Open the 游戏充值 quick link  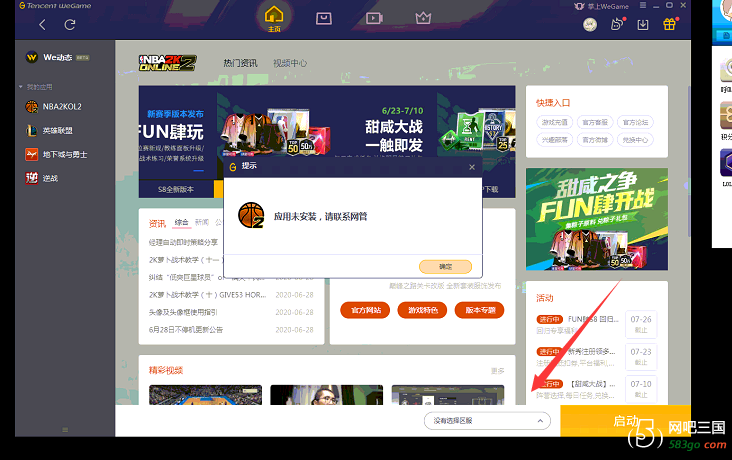click(555, 122)
